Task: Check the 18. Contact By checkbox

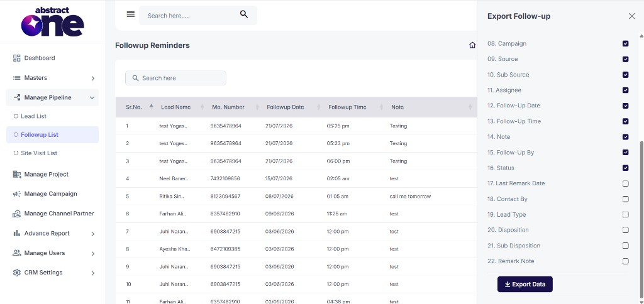Action: (626, 199)
